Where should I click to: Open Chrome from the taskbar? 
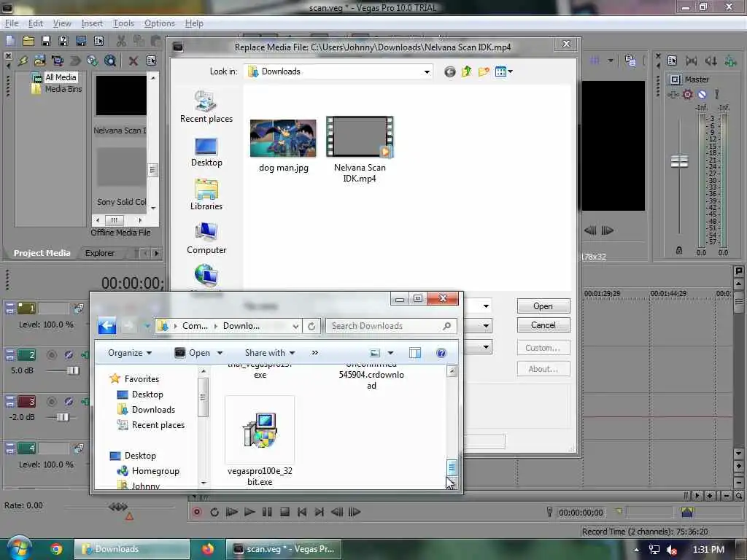pos(56,549)
